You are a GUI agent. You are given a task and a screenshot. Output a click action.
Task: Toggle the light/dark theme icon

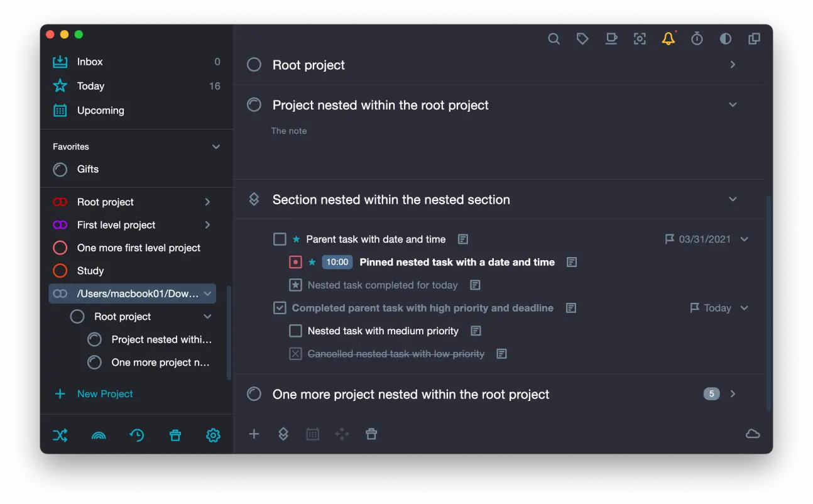point(725,39)
